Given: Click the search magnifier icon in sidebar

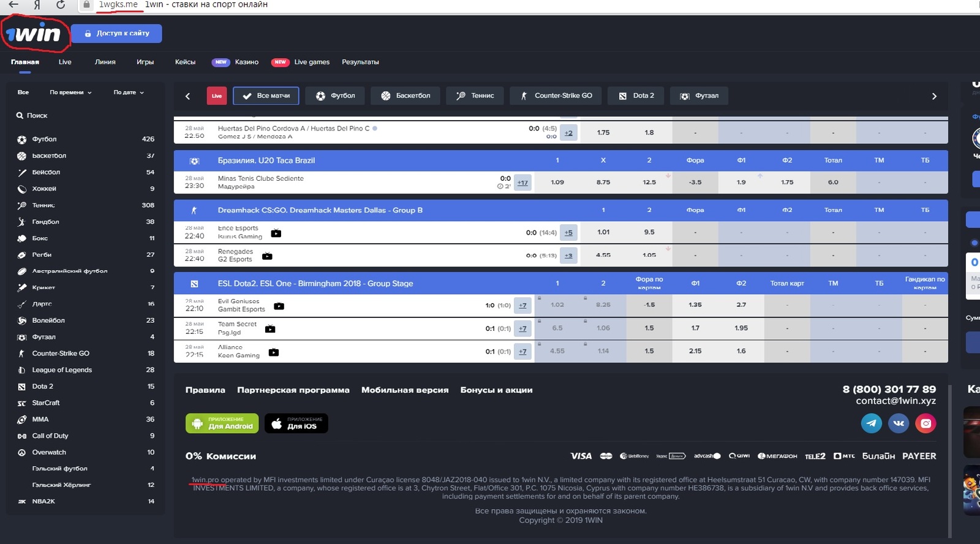Looking at the screenshot, I should 20,115.
